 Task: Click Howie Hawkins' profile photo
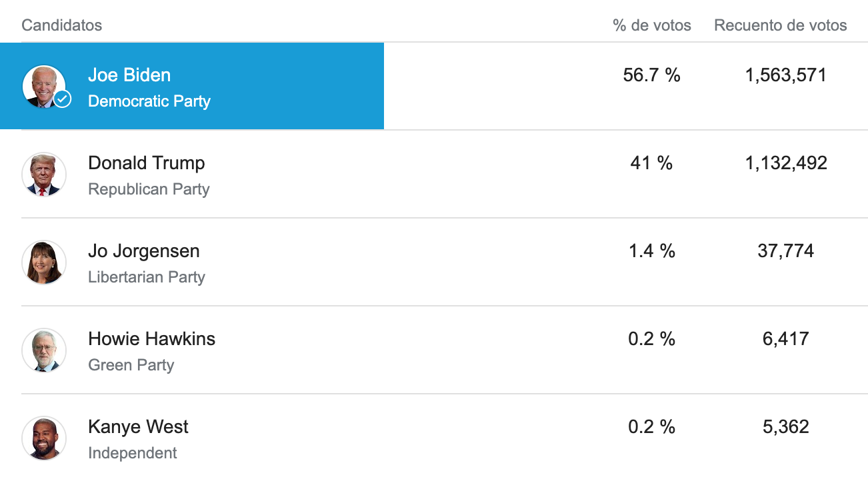click(44, 350)
